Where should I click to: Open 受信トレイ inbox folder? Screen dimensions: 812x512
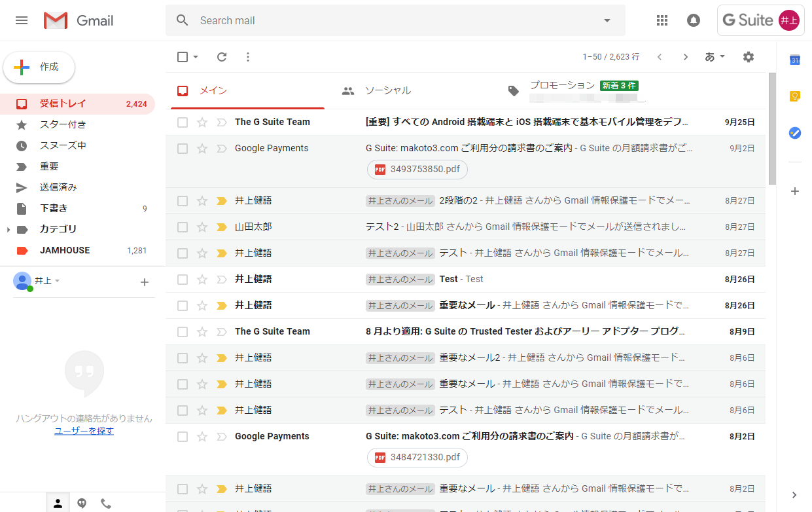(77, 103)
